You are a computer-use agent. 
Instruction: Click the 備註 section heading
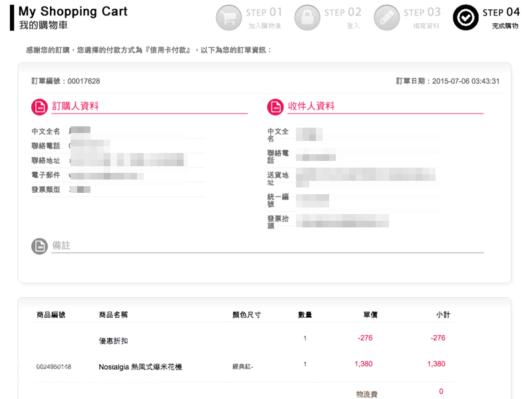pyautogui.click(x=61, y=245)
